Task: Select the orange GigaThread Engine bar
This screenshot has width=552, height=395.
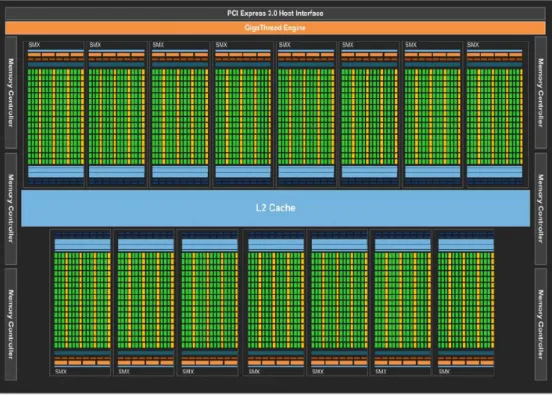Action: (275, 28)
